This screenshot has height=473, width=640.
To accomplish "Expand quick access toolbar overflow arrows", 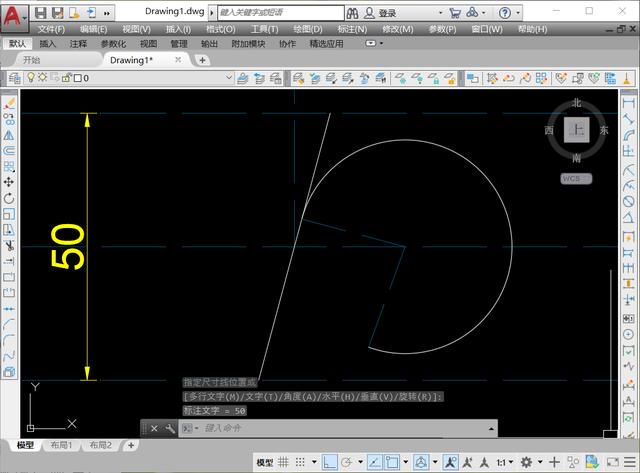I will pos(107,13).
